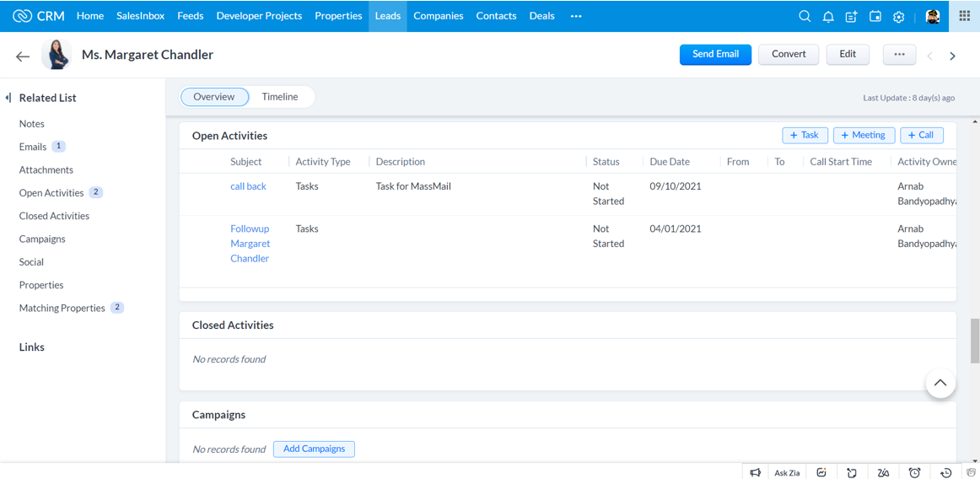Open the user profile avatar
The height and width of the screenshot is (479, 980).
click(933, 17)
